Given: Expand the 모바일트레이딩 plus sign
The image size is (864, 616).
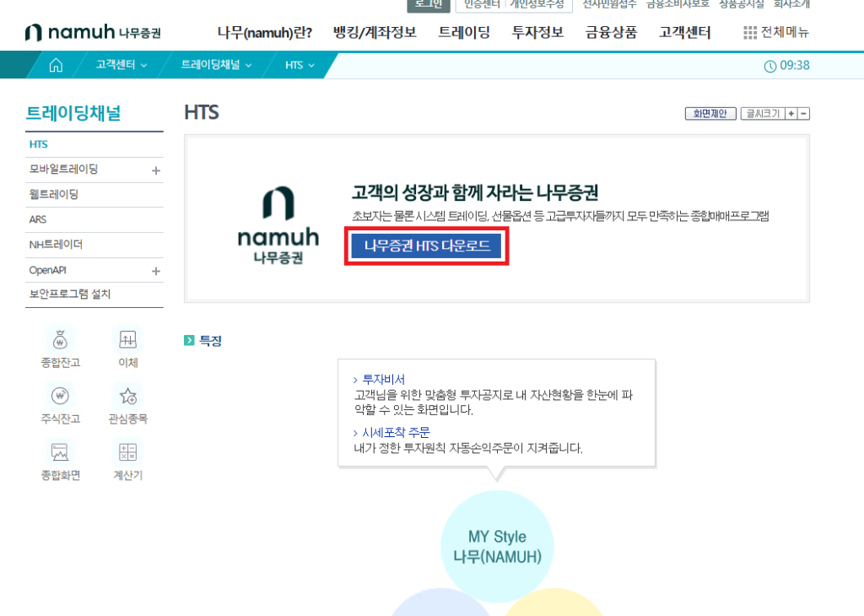Looking at the screenshot, I should [x=156, y=170].
